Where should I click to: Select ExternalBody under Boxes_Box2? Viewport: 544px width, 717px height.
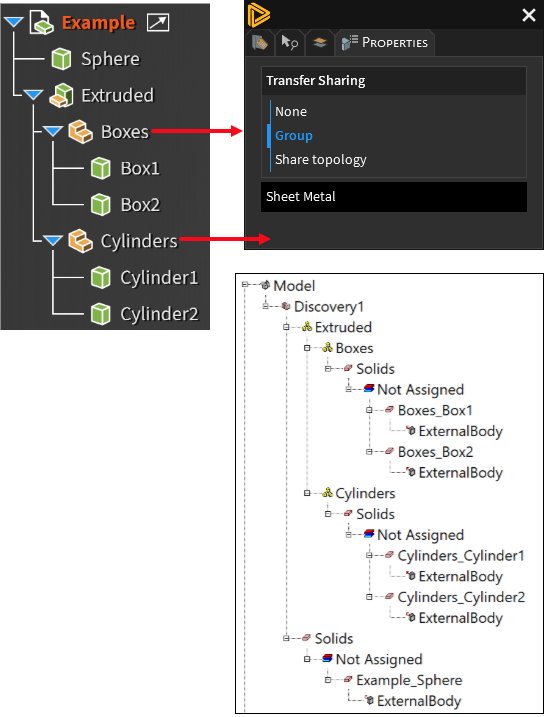(460, 472)
